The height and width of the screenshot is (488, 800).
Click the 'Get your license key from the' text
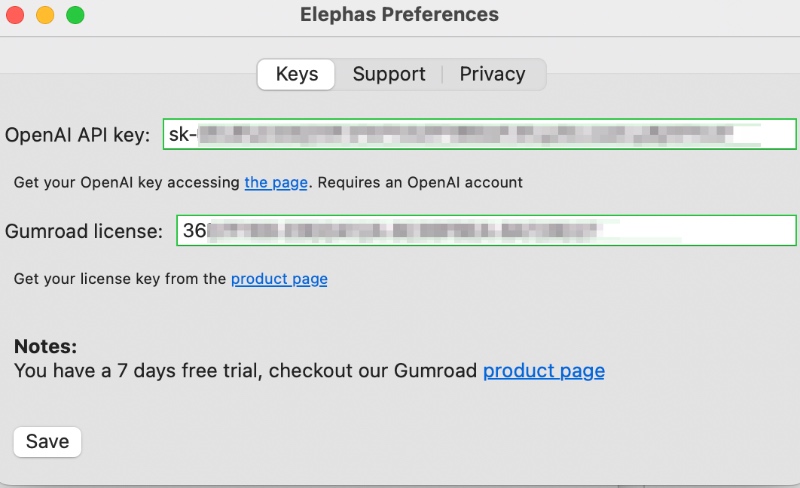tap(120, 279)
